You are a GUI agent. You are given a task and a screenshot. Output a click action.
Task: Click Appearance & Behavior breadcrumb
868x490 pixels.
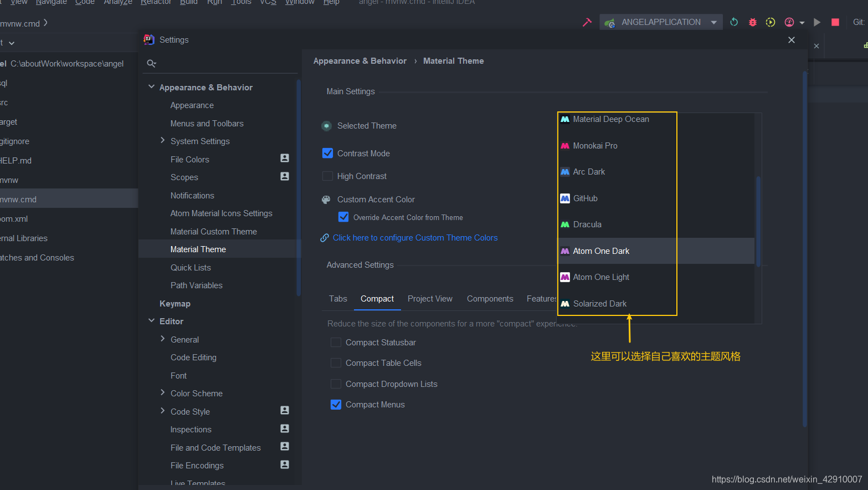[360, 61]
